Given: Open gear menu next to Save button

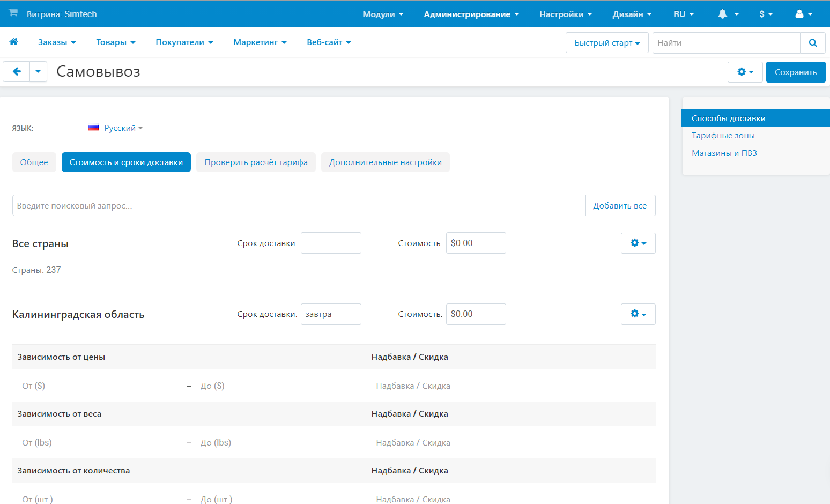Looking at the screenshot, I should click(x=745, y=72).
